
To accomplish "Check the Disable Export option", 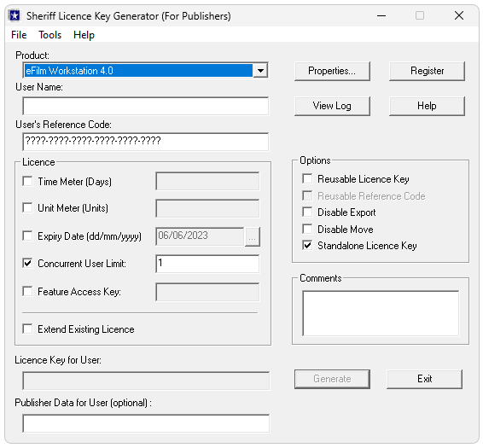I will point(307,212).
